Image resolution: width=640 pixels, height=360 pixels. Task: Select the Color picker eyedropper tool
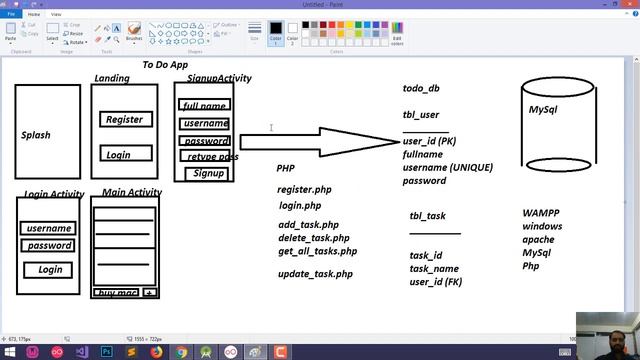(x=107, y=39)
